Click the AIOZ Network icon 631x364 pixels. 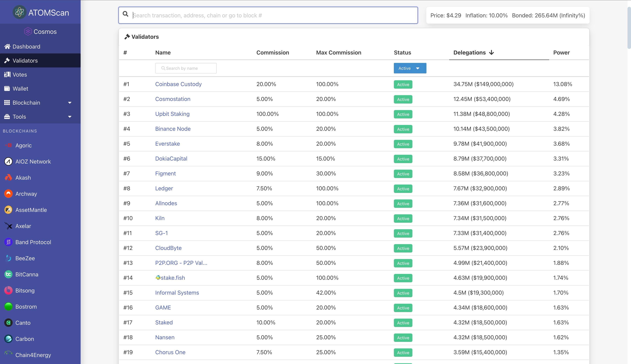8,162
